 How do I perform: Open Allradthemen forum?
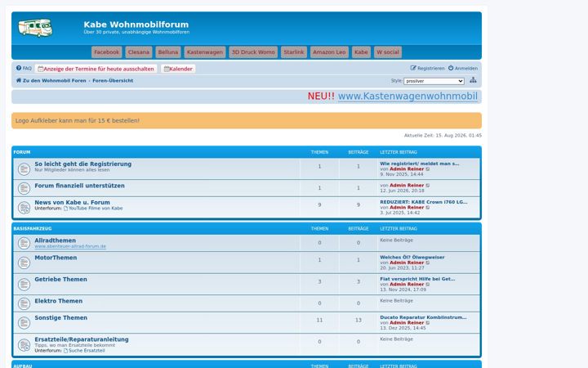coord(56,240)
